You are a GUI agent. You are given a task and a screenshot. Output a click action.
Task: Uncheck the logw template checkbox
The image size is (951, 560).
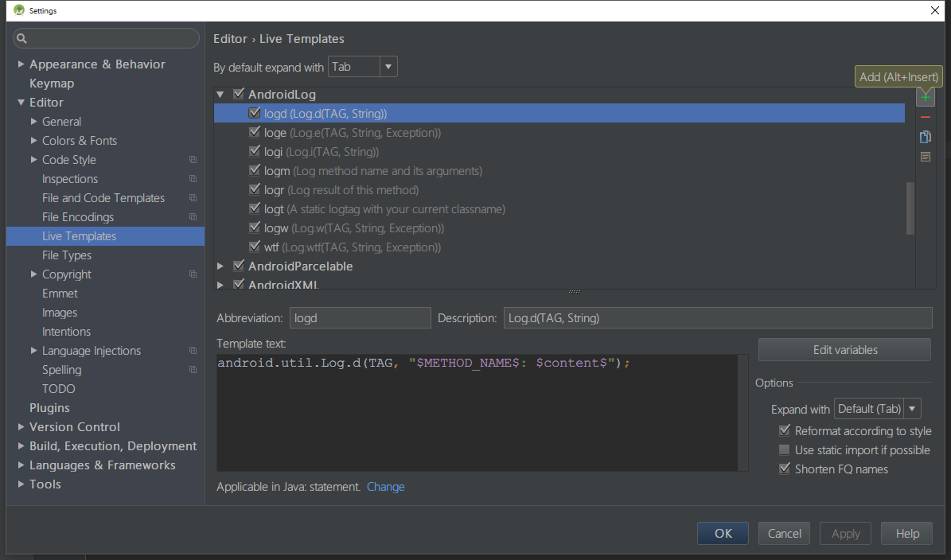255,227
